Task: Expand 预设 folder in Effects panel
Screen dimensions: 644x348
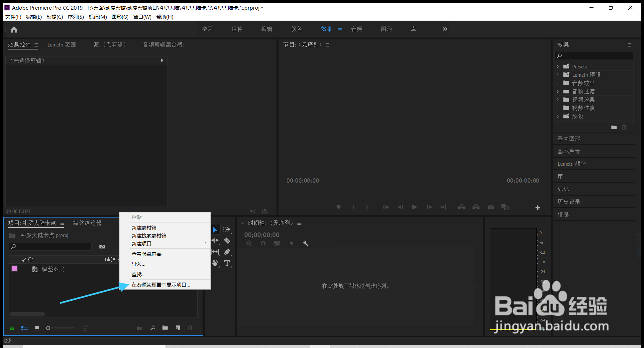Action: (x=558, y=116)
